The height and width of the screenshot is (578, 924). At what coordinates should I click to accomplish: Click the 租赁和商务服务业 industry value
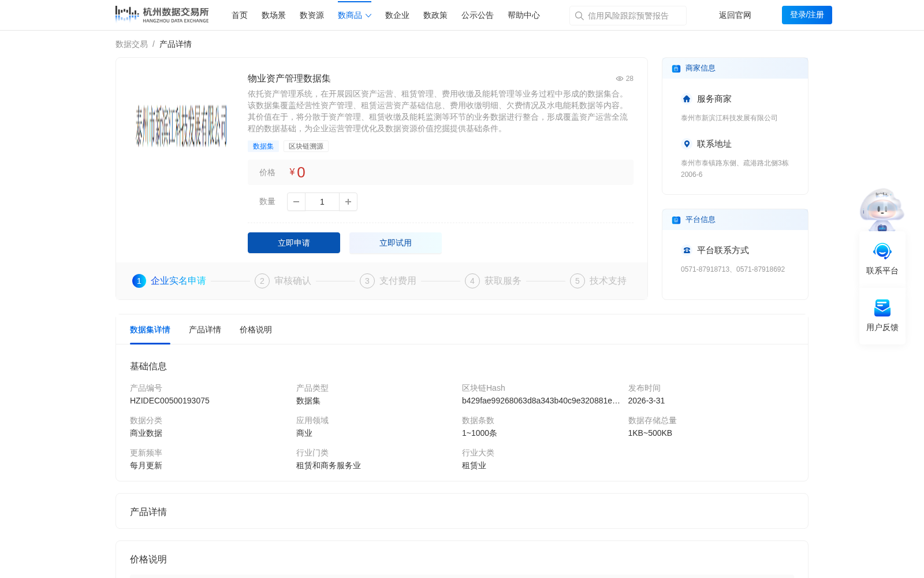coord(329,465)
